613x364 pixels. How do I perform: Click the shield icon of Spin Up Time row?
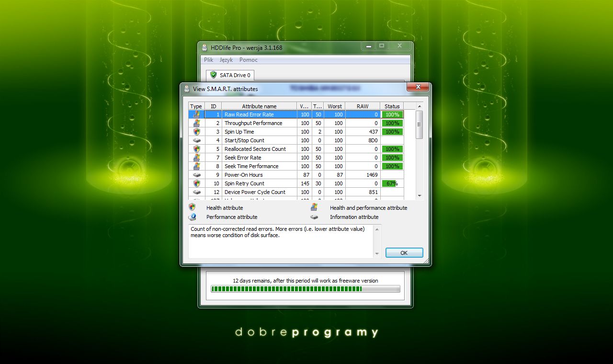[x=196, y=132]
